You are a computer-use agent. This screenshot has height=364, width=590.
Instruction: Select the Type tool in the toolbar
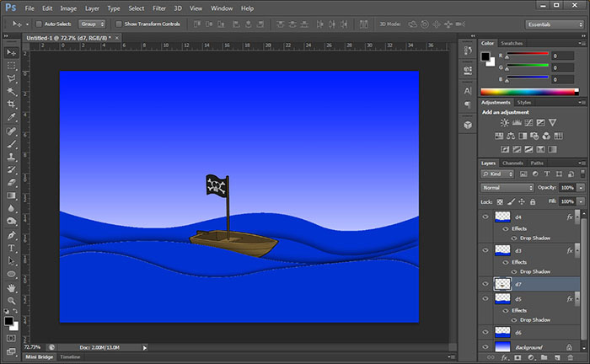[12, 249]
